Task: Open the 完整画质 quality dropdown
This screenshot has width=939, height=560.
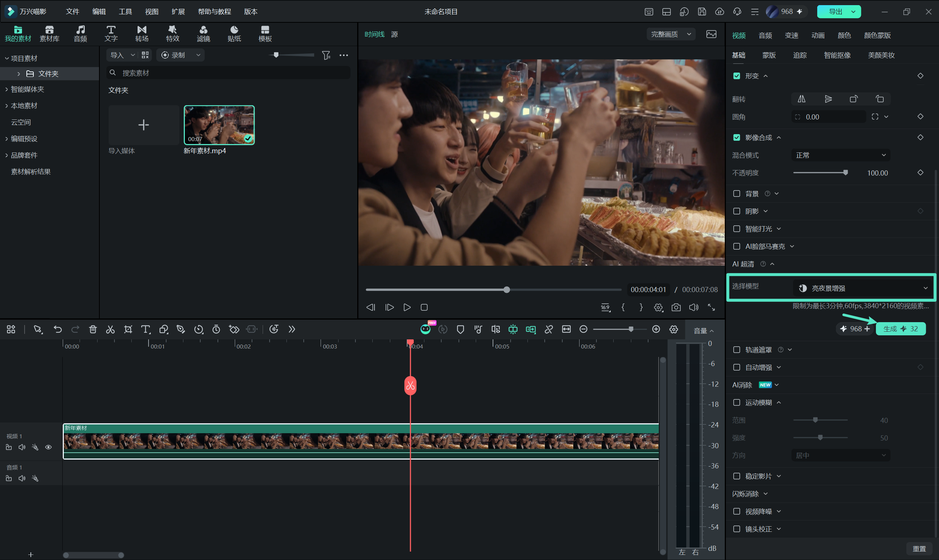Action: tap(671, 34)
